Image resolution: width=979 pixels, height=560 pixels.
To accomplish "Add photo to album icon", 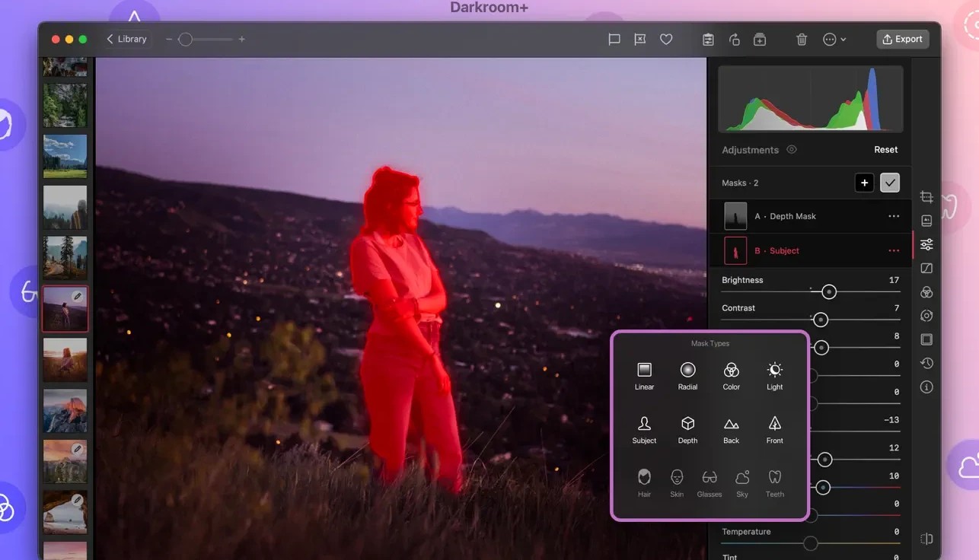I will coord(760,40).
